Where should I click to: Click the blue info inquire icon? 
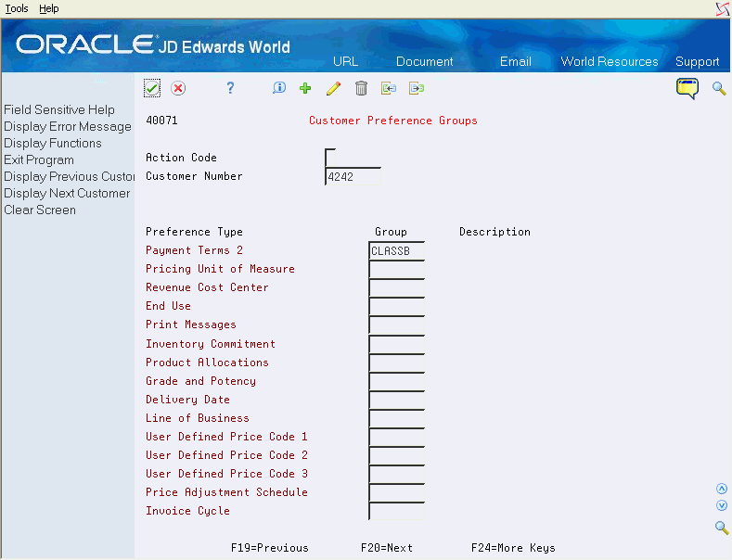[278, 88]
